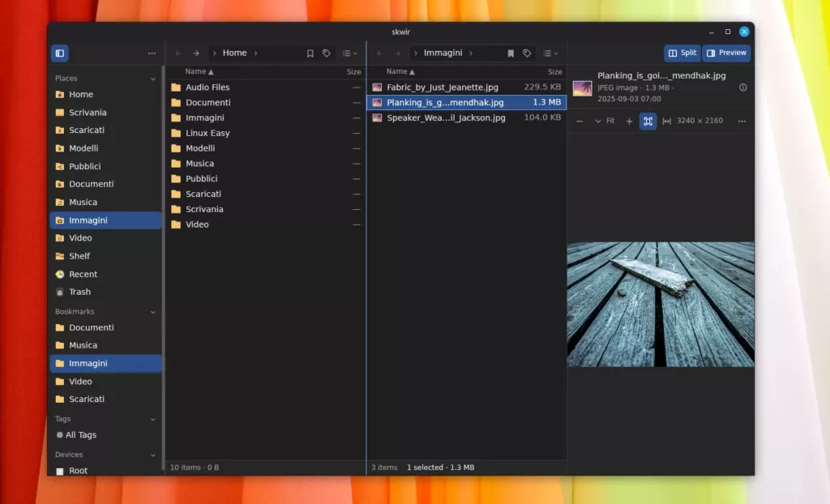This screenshot has width=830, height=504.
Task: Open tag icon in Home pane toolbar
Action: click(x=327, y=53)
